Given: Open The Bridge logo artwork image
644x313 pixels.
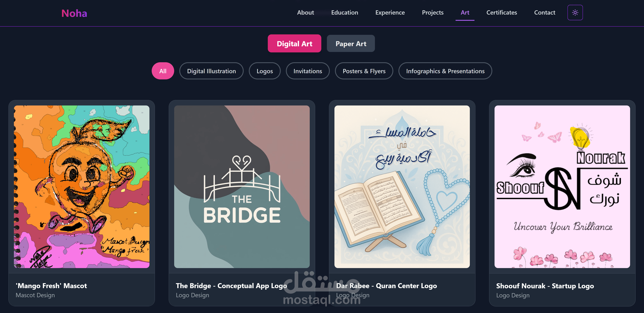Looking at the screenshot, I should [242, 187].
